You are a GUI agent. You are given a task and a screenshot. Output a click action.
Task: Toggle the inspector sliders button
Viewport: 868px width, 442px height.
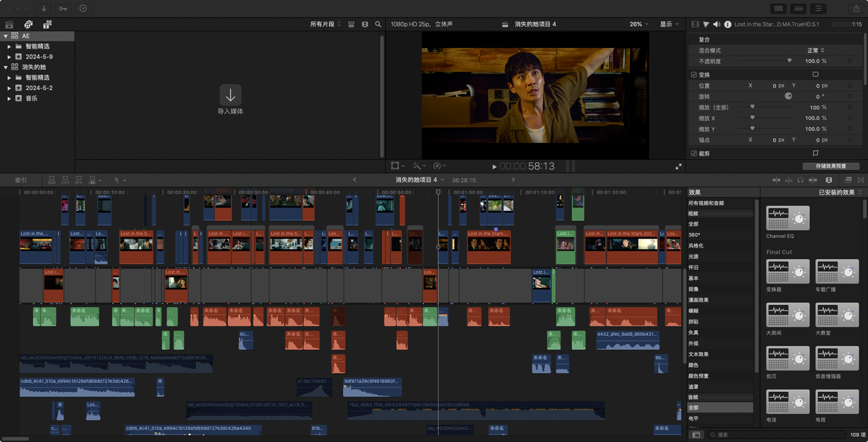(818, 8)
